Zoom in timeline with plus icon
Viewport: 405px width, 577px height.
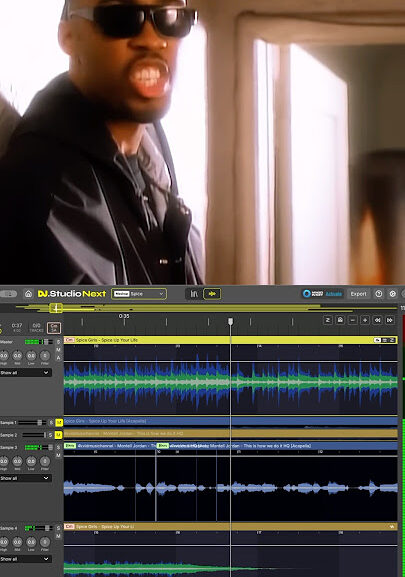tap(365, 320)
